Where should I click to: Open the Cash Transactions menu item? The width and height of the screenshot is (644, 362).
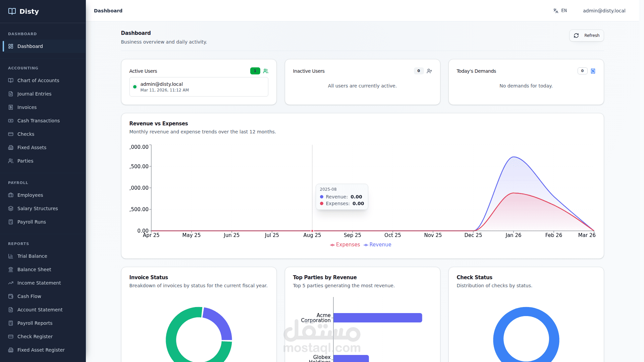tap(38, 121)
